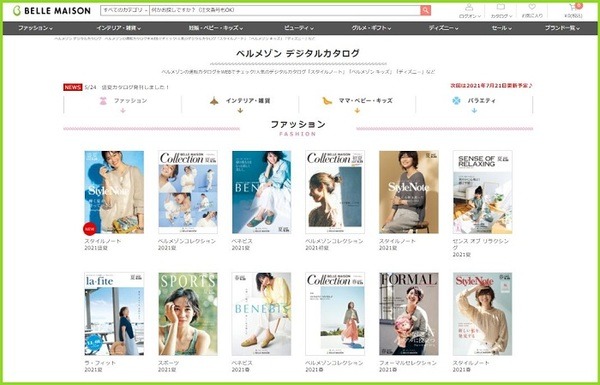Jump to バラエティ section anchor label

pyautogui.click(x=481, y=101)
